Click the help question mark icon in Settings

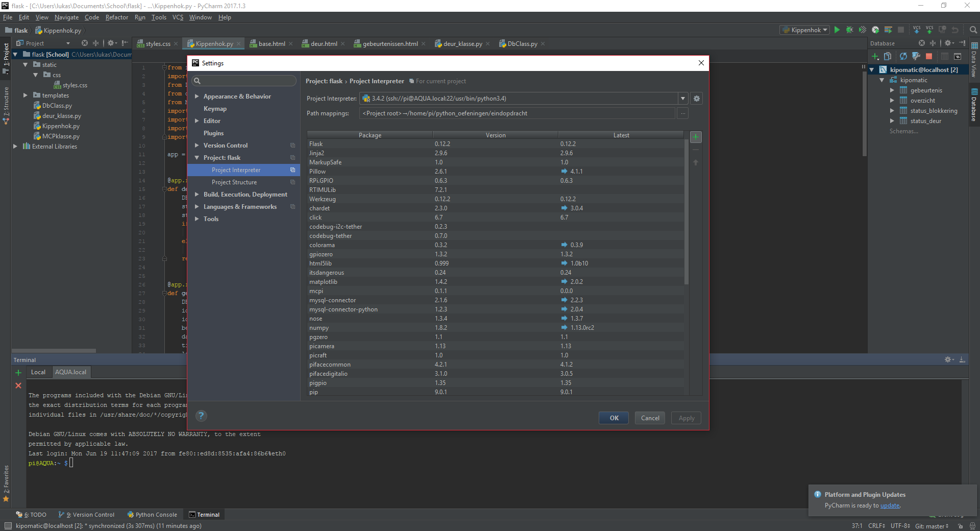click(202, 416)
